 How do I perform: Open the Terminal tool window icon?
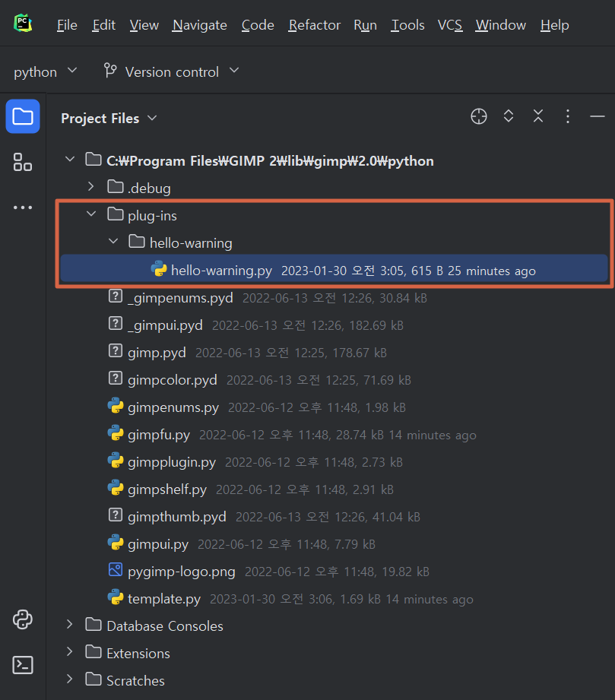(x=23, y=665)
